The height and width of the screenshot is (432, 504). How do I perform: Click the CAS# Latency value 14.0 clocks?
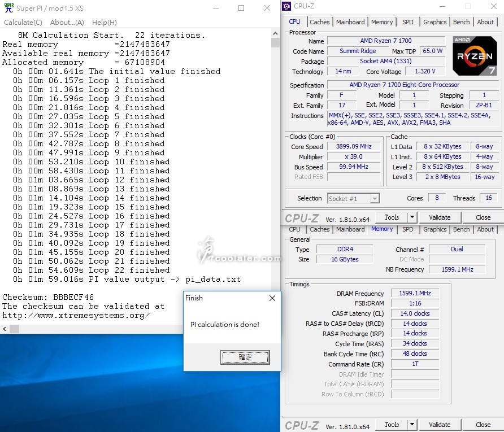(415, 313)
